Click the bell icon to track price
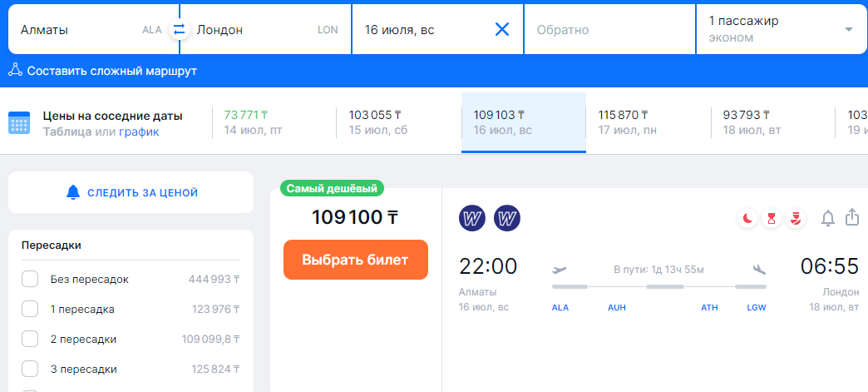Image resolution: width=868 pixels, height=392 pixels. tap(73, 193)
